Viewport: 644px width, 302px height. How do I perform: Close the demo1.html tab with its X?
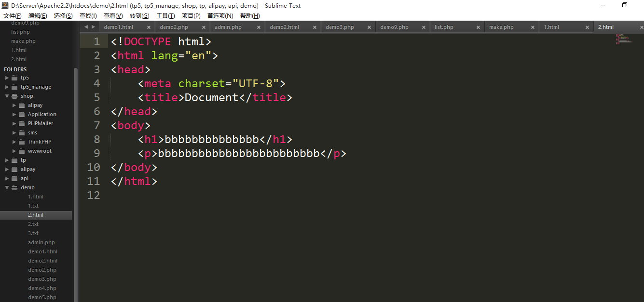coord(149,27)
